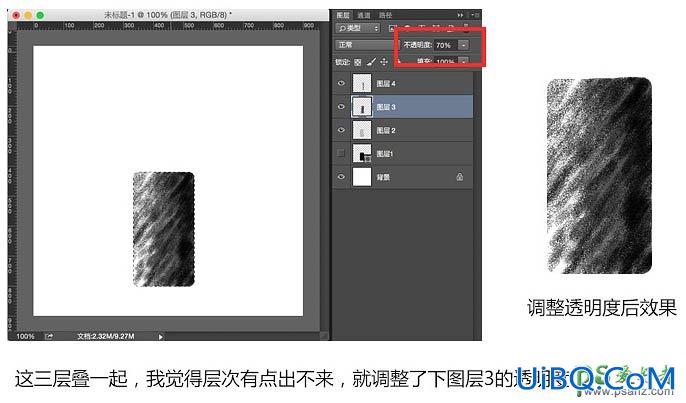Close the document with red button
Image resolution: width=686 pixels, height=403 pixels.
coord(16,15)
